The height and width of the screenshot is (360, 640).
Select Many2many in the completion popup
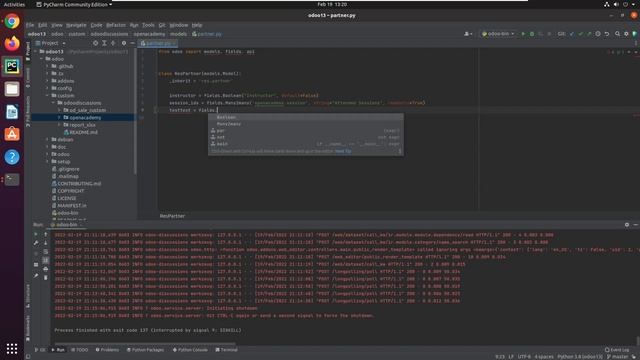point(306,124)
